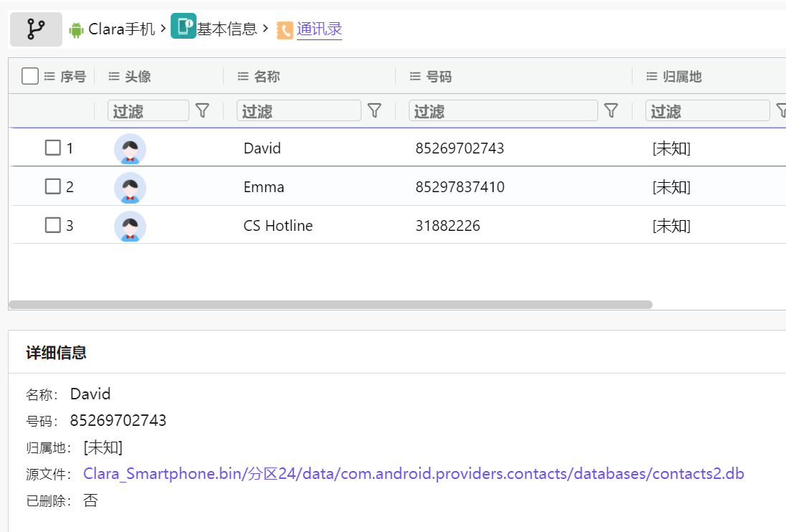
Task: Click the branch tree icon button
Action: [36, 29]
